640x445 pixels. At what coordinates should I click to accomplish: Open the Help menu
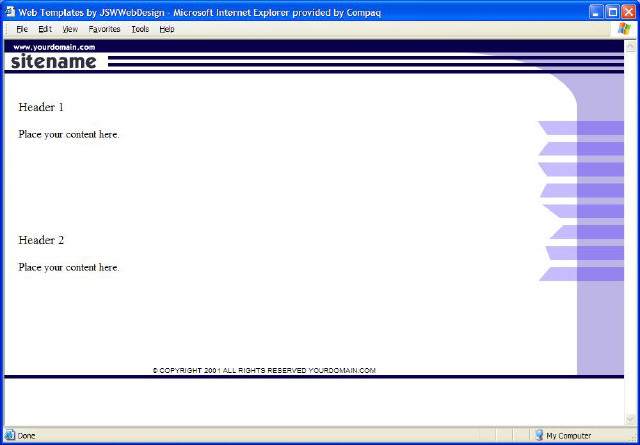coord(166,29)
